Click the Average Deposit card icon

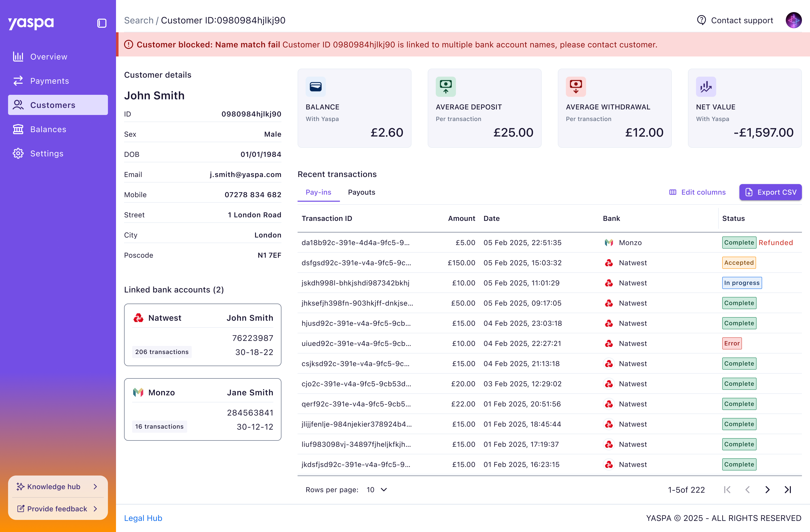coord(446,86)
